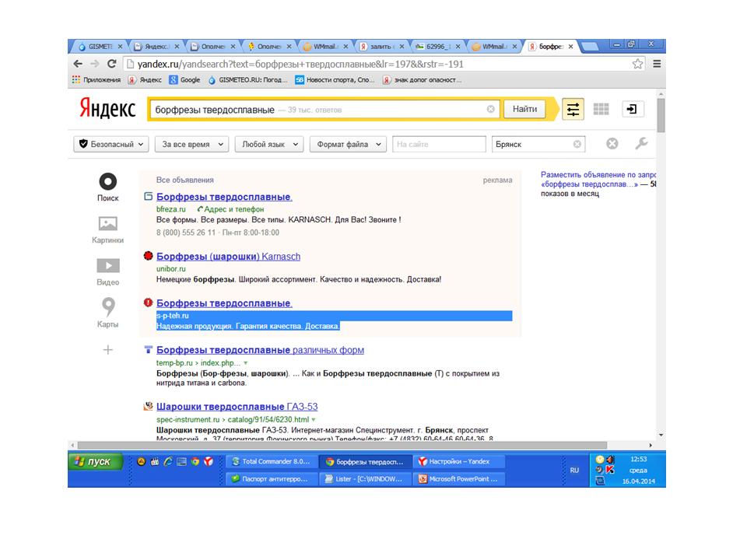
Task: Open GISMETEO.RU bookmark
Action: pyautogui.click(x=247, y=80)
